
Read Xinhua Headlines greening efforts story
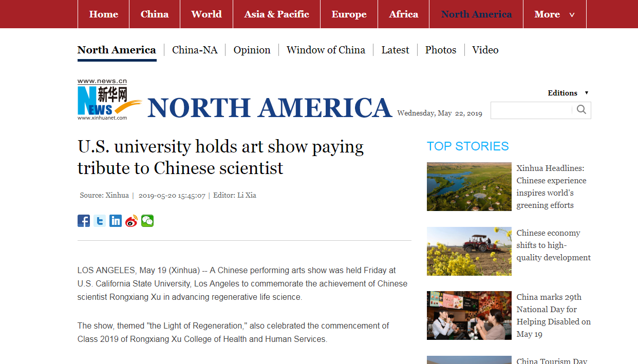[551, 187]
